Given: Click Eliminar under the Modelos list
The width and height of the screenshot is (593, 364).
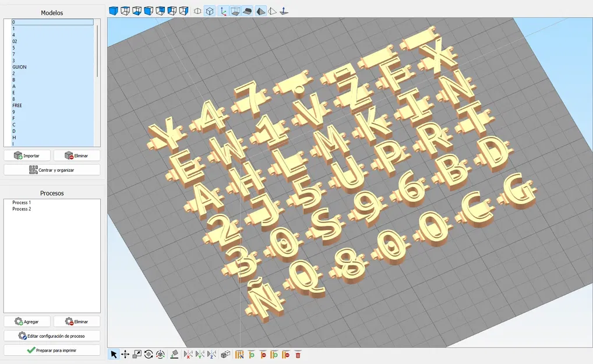Looking at the screenshot, I should (x=77, y=156).
